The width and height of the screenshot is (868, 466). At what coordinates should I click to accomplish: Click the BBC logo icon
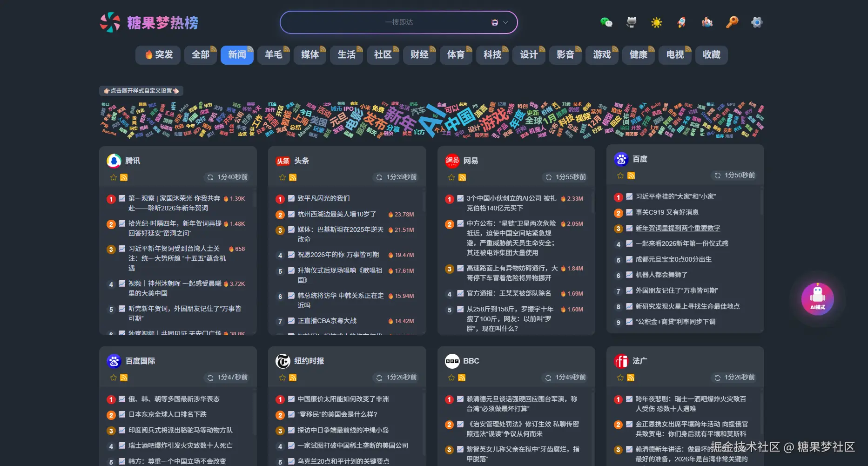click(452, 361)
